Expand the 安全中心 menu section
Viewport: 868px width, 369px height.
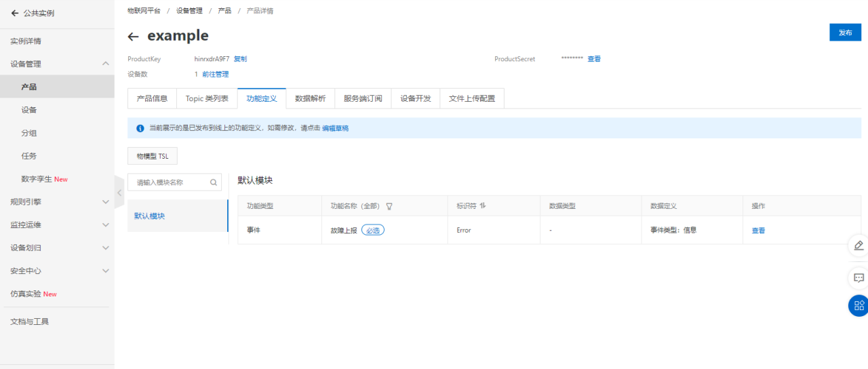pyautogui.click(x=105, y=271)
